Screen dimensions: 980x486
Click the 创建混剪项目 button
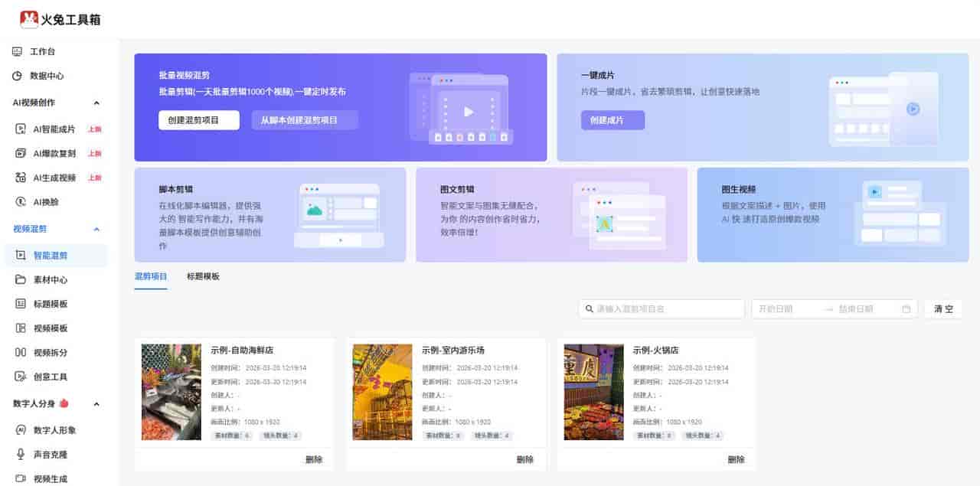click(x=198, y=119)
